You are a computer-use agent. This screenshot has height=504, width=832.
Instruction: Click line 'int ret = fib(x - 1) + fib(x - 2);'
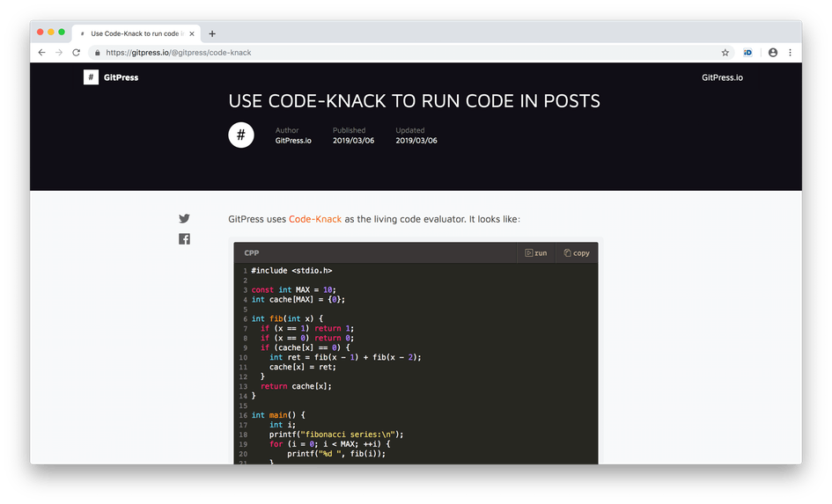click(345, 357)
